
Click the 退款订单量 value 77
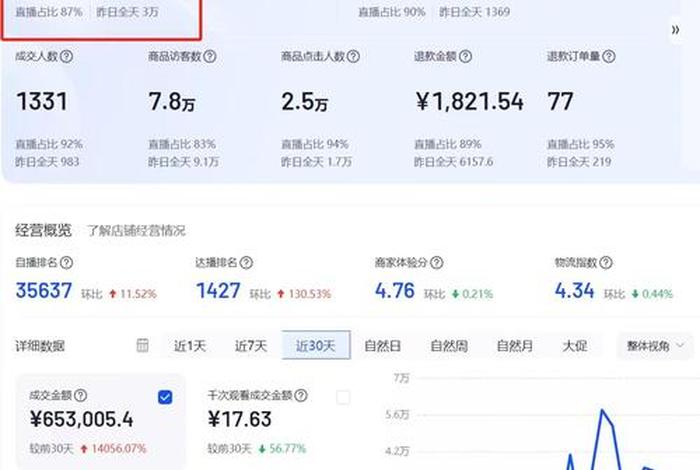tap(560, 101)
